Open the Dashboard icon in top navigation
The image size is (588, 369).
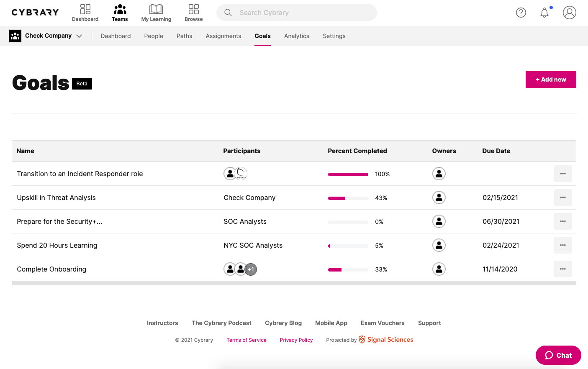tap(85, 9)
